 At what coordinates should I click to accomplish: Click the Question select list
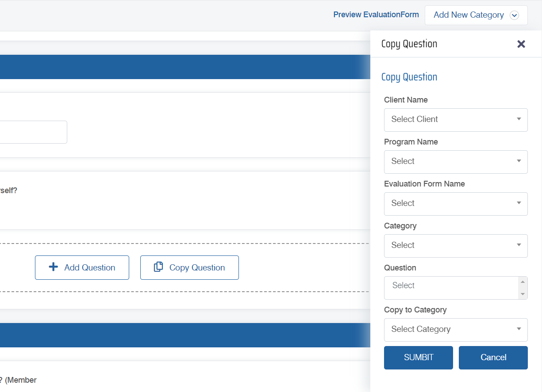tap(456, 288)
